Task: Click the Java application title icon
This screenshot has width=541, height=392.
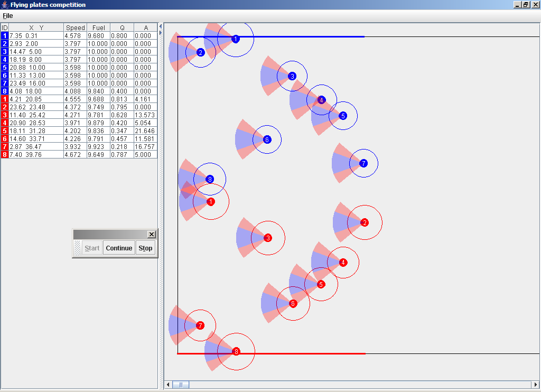Action: 5,4
